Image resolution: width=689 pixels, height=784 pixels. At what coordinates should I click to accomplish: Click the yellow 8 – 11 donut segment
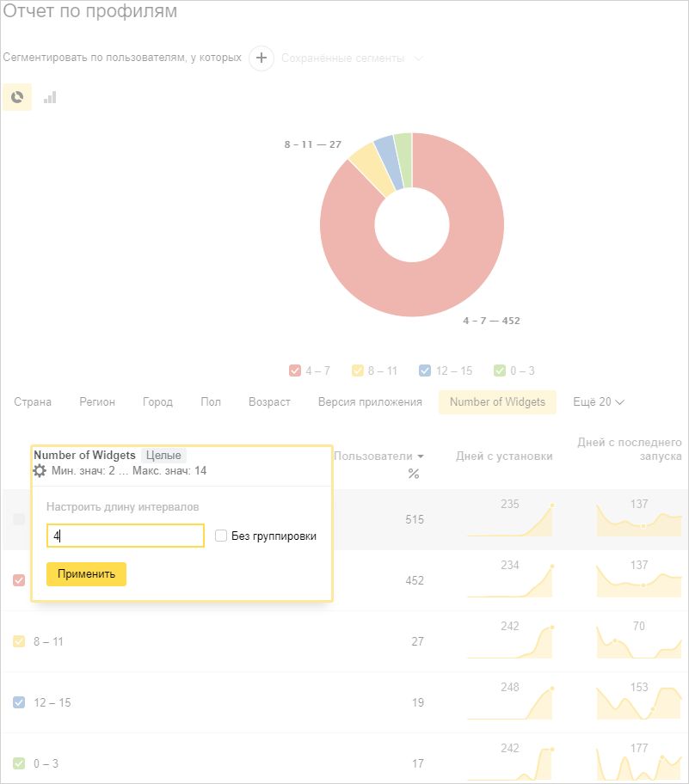point(372,169)
